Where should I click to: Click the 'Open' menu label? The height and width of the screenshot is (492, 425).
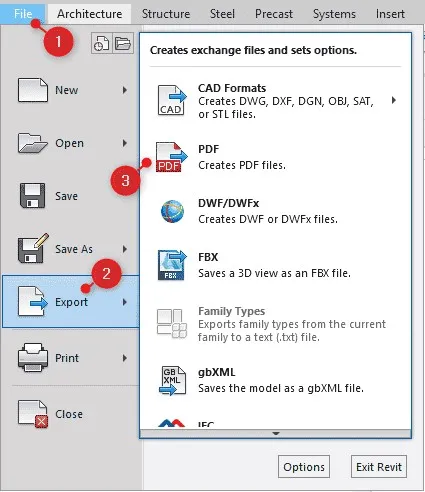69,143
